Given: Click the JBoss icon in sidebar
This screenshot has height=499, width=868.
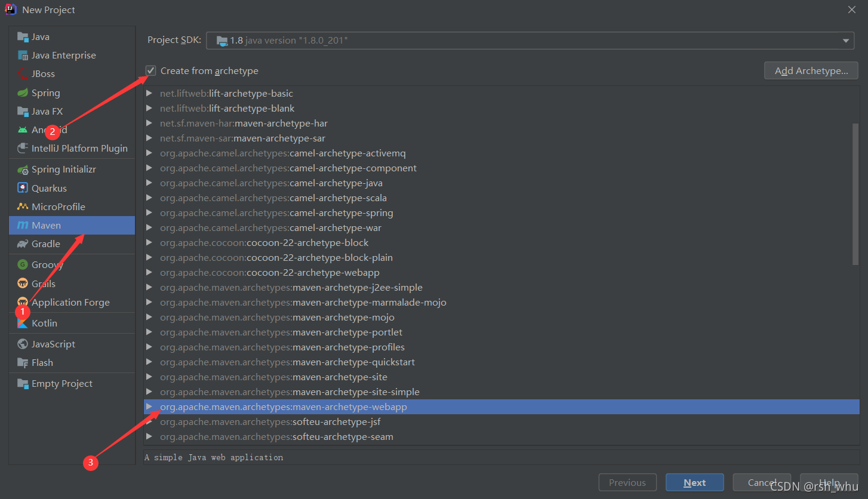Looking at the screenshot, I should 23,73.
